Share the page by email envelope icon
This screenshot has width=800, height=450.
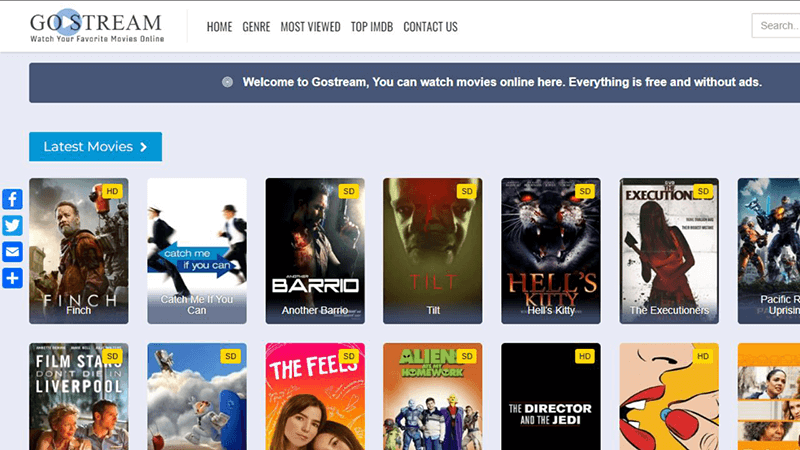[12, 252]
